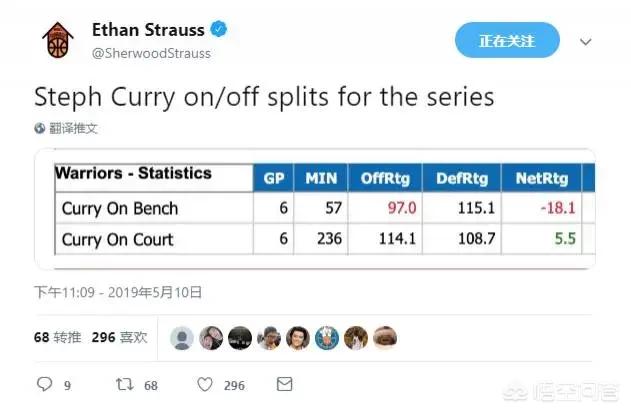631x413 pixels.
Task: Like the tweet with heart icon
Action: point(205,384)
